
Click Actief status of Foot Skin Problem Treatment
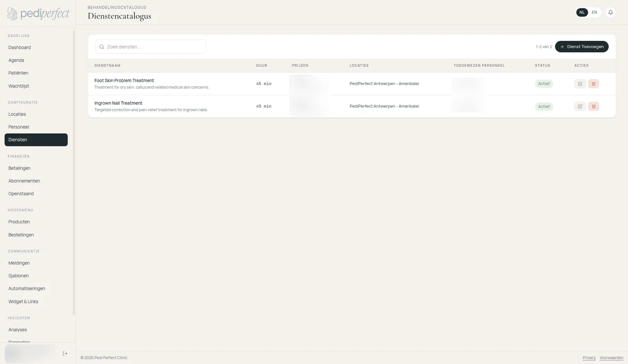[544, 84]
